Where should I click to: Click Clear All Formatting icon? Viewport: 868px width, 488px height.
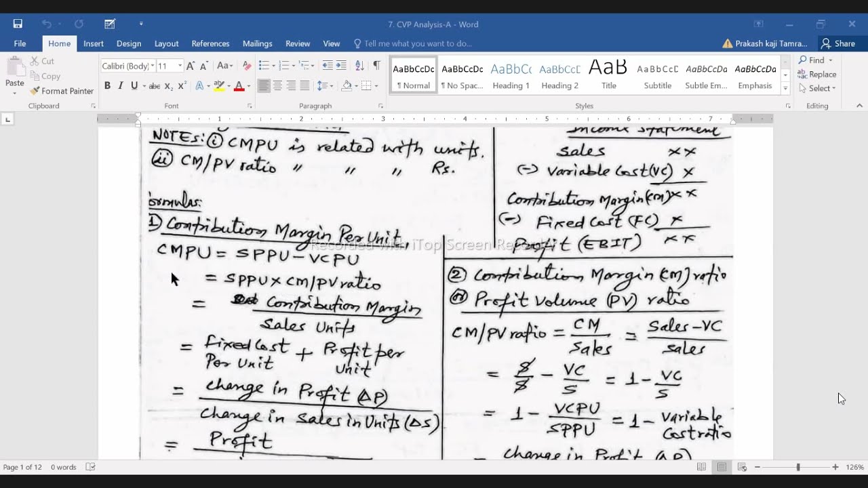click(247, 66)
